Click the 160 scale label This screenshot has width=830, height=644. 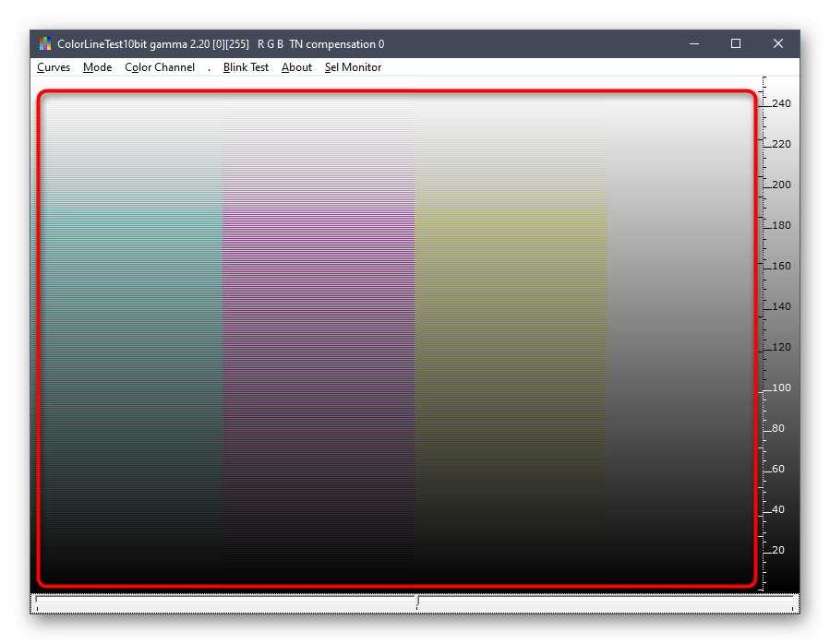(x=781, y=266)
